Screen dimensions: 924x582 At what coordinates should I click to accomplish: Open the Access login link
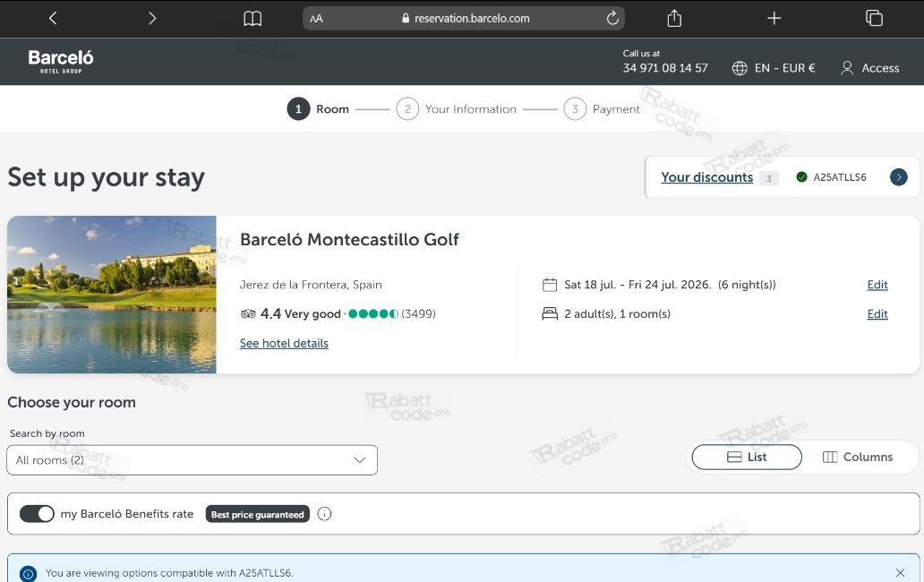tap(880, 68)
